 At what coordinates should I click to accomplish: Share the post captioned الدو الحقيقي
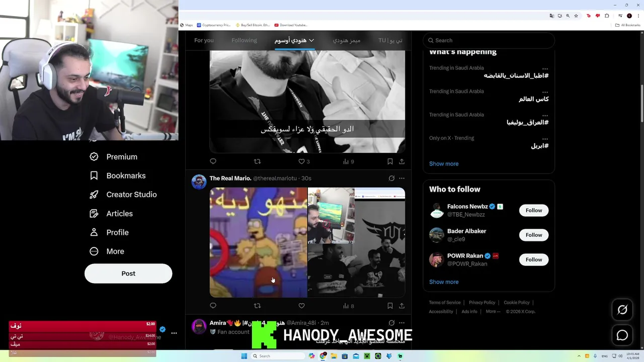[x=401, y=161]
